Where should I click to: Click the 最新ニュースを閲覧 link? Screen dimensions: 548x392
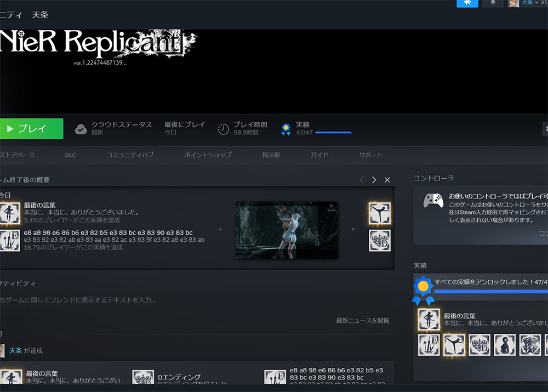pos(363,321)
